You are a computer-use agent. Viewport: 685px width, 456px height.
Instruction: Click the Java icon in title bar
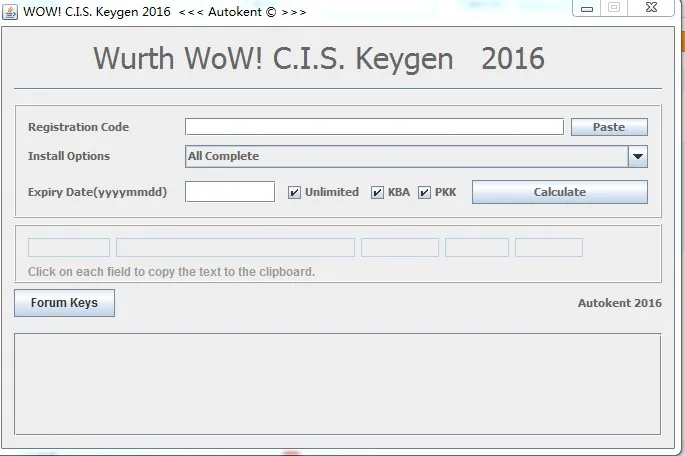[10, 12]
